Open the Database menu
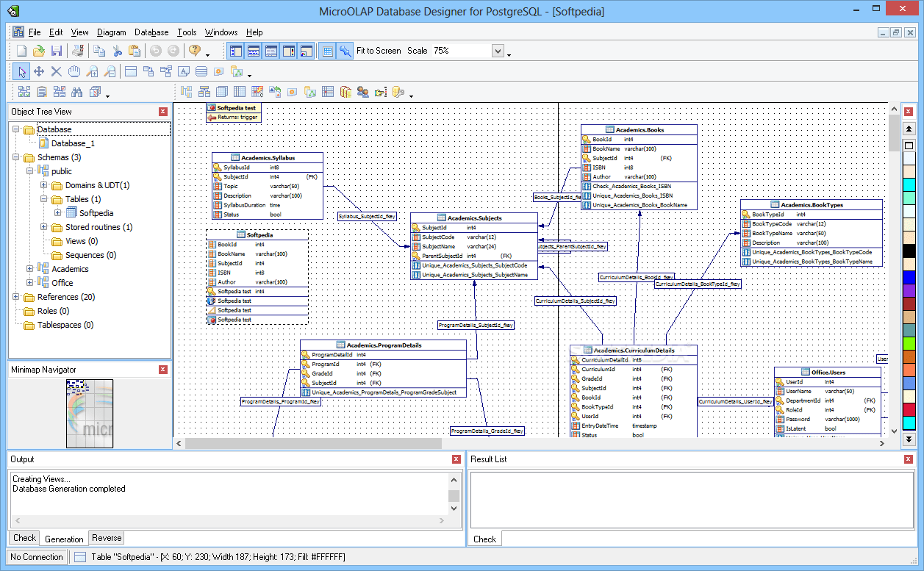 point(151,32)
